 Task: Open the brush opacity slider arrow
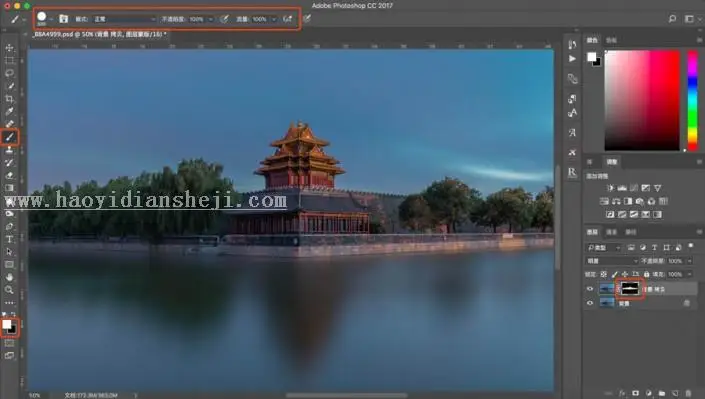pos(210,19)
